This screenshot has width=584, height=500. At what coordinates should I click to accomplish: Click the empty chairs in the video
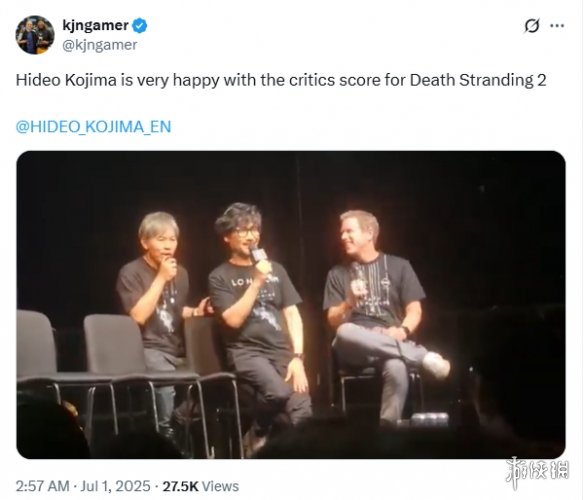pos(112,369)
